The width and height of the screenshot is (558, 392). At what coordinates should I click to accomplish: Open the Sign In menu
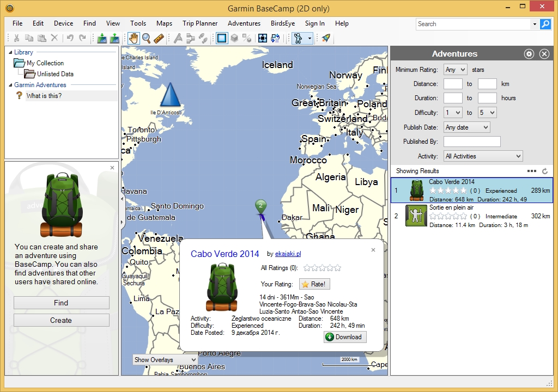[x=314, y=23]
